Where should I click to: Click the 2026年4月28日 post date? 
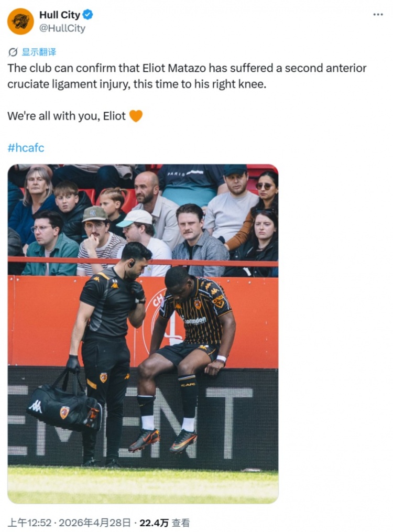tap(95, 523)
